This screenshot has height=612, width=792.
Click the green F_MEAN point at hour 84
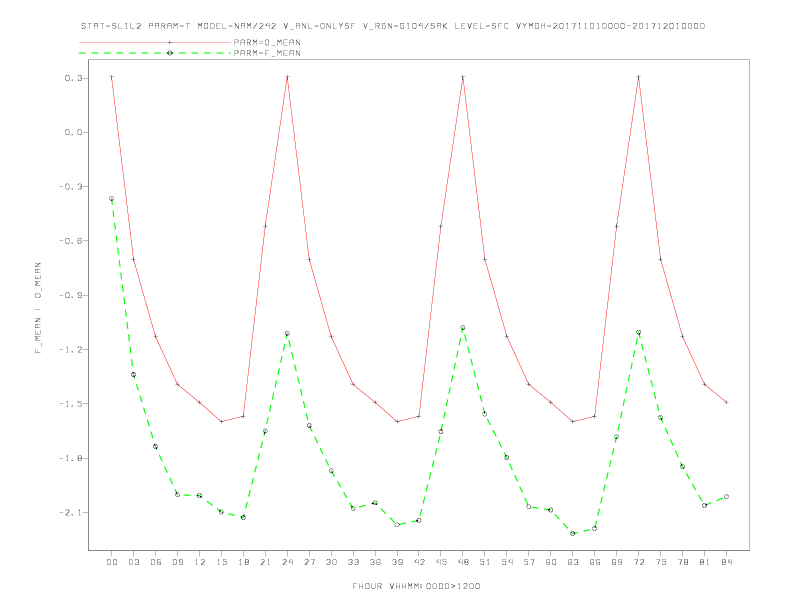[x=727, y=497]
